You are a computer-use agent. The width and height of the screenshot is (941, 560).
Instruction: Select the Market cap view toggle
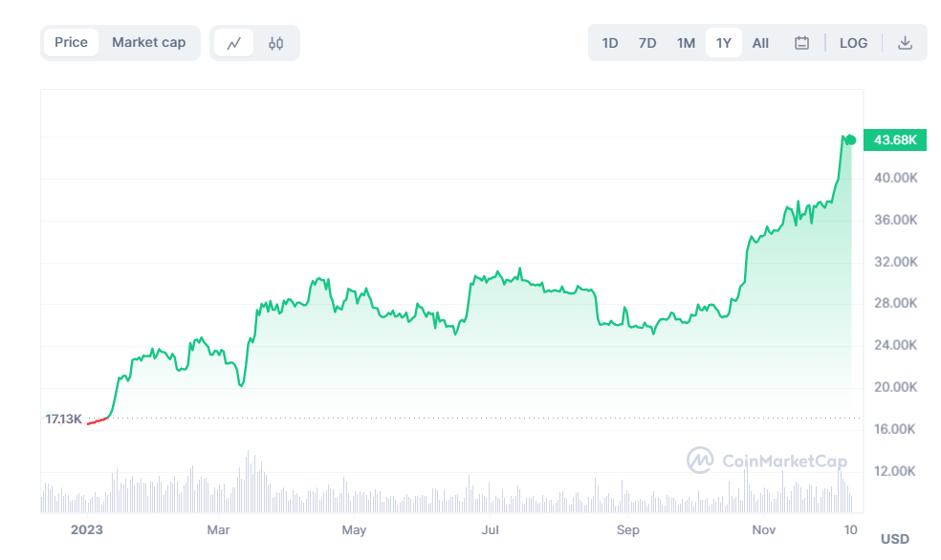point(149,43)
